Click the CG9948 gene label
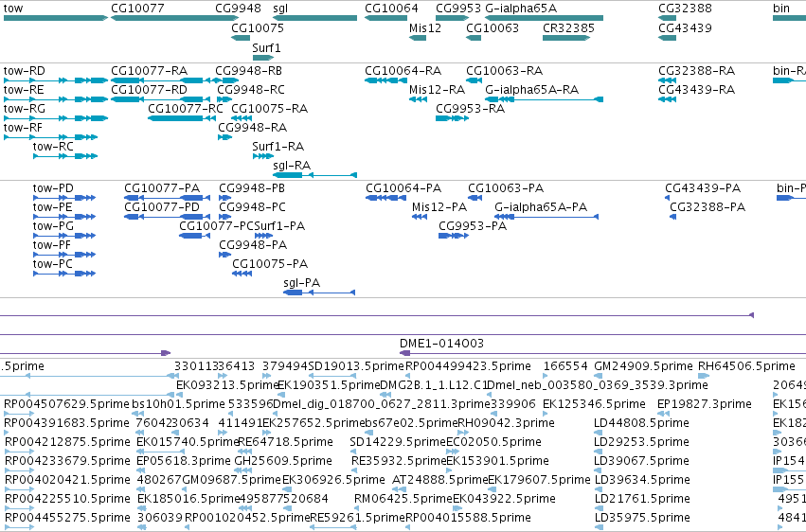The width and height of the screenshot is (806, 532). pyautogui.click(x=238, y=9)
